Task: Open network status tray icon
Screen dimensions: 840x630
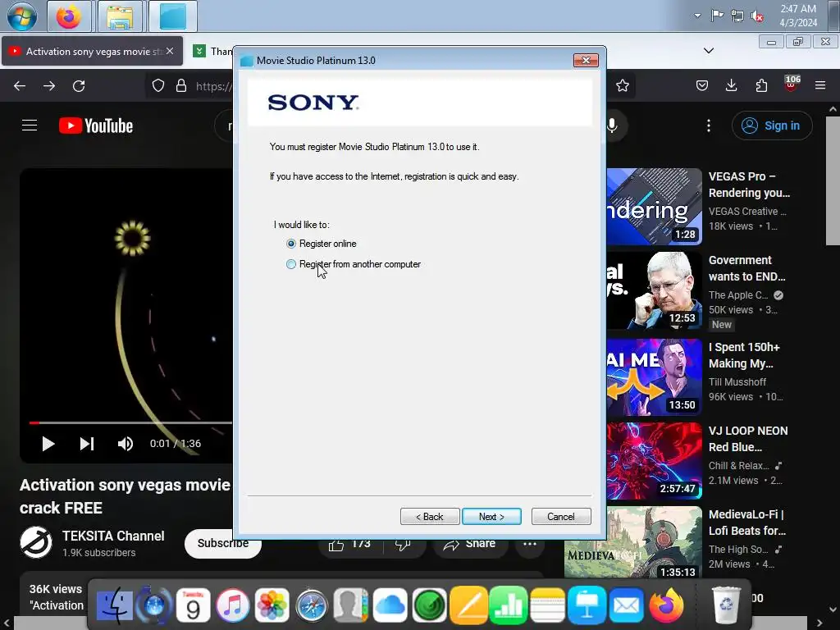Action: (x=737, y=16)
